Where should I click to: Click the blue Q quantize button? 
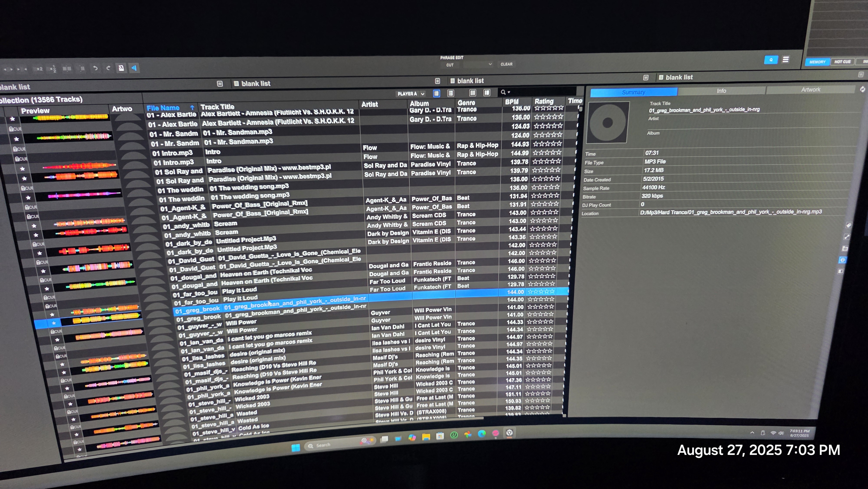click(x=771, y=60)
